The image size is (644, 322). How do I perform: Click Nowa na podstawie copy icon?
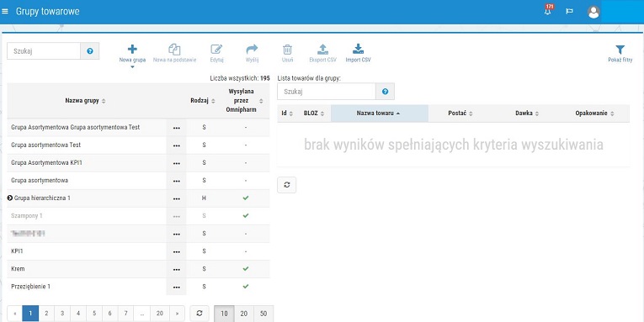174,50
